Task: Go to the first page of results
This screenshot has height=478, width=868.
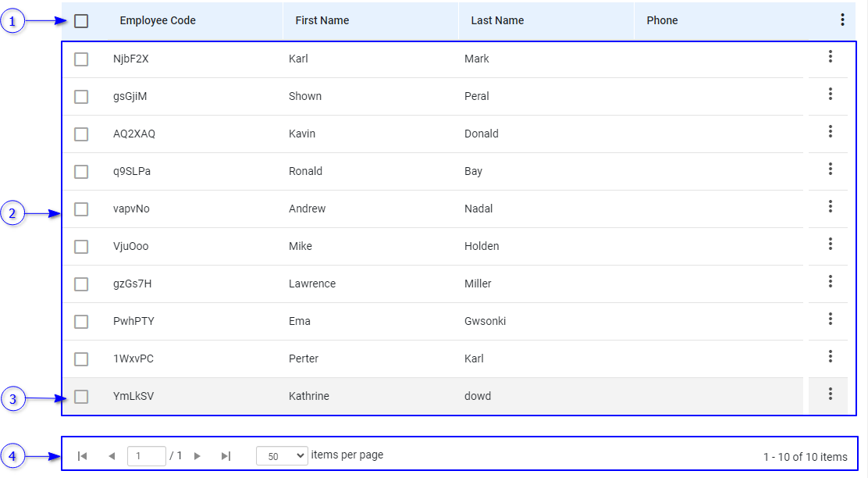Action: point(83,456)
